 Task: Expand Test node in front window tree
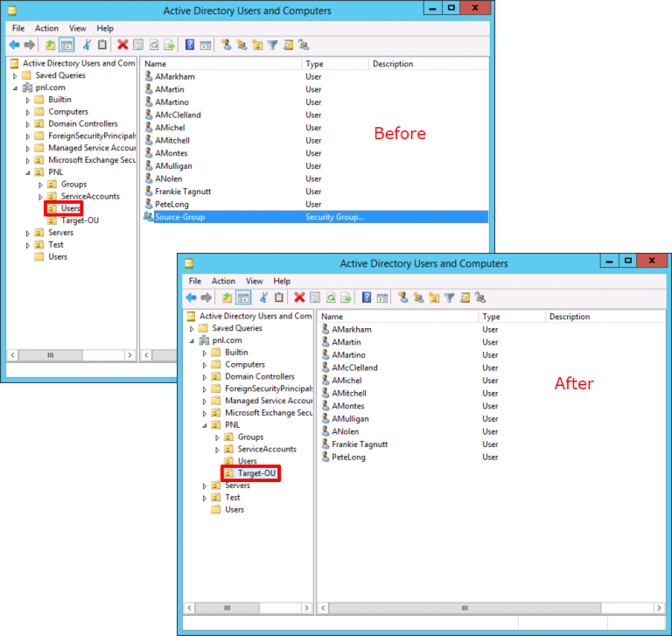tap(205, 498)
